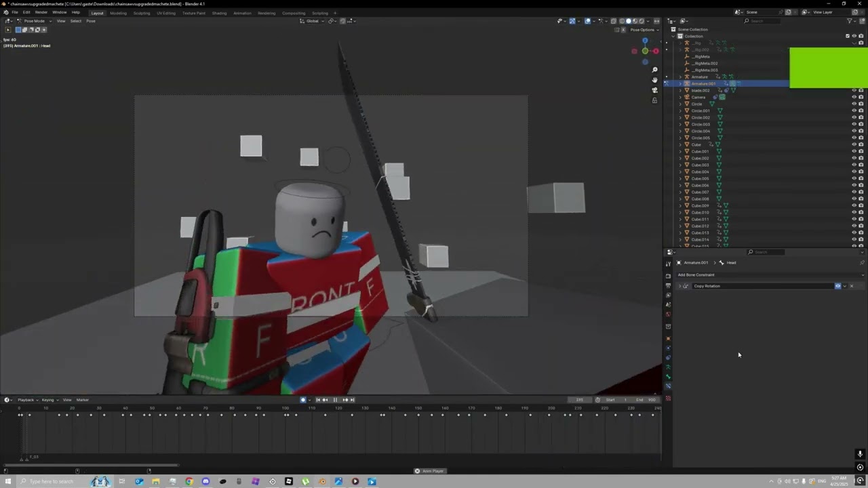Open the viewport Pose menu
This screenshot has width=868, height=488.
tap(90, 21)
